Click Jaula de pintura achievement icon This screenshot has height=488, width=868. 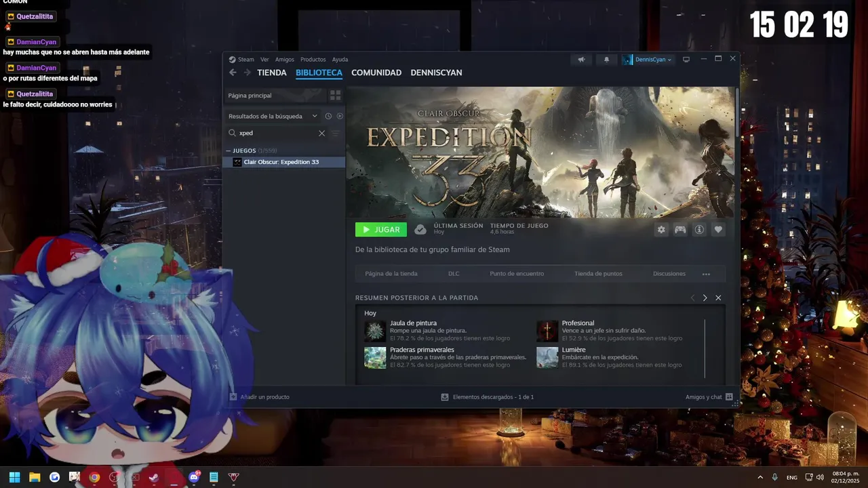tap(375, 331)
